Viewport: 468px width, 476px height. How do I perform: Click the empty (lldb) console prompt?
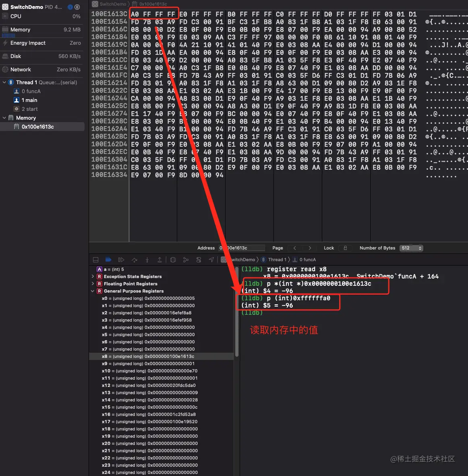[x=252, y=313]
